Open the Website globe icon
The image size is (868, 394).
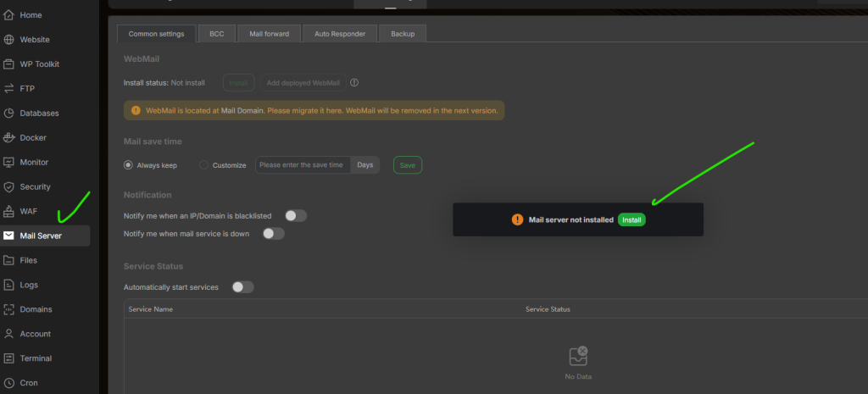click(x=9, y=40)
